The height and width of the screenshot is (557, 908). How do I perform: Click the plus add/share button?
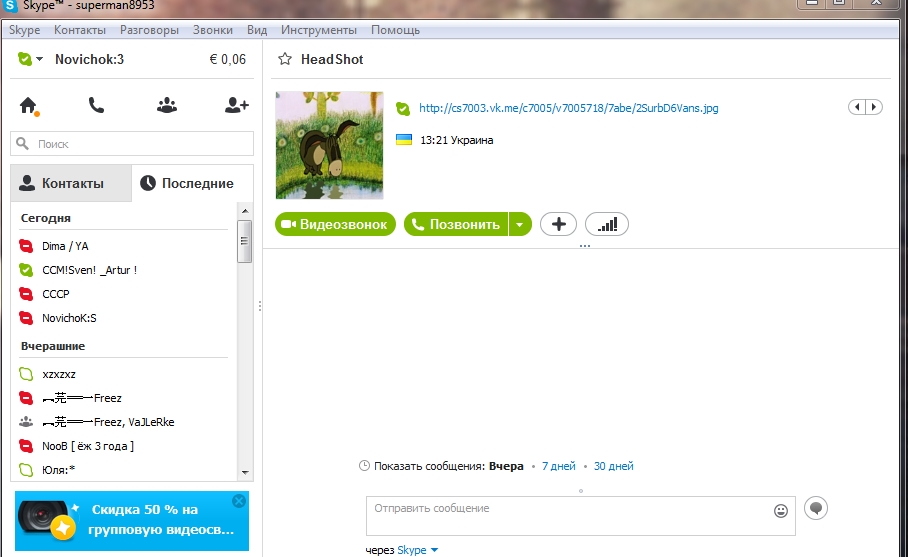558,224
